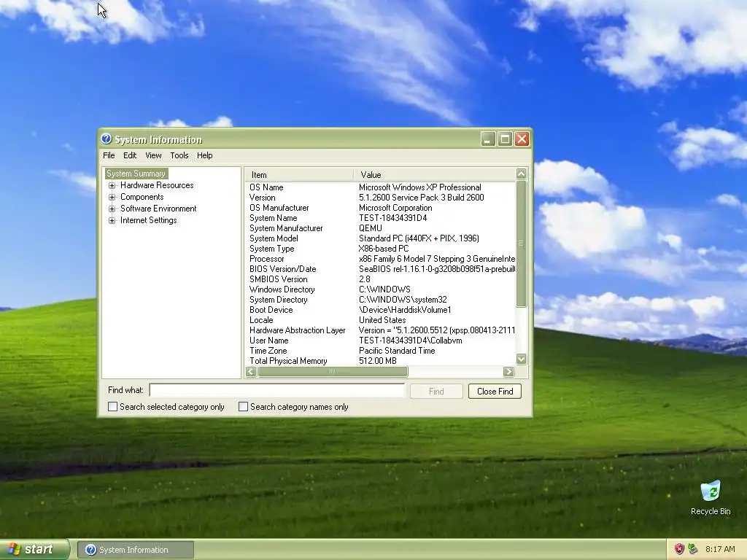747x560 pixels.
Task: Click the taskbar clock showing 8:17 AM
Action: click(720, 549)
